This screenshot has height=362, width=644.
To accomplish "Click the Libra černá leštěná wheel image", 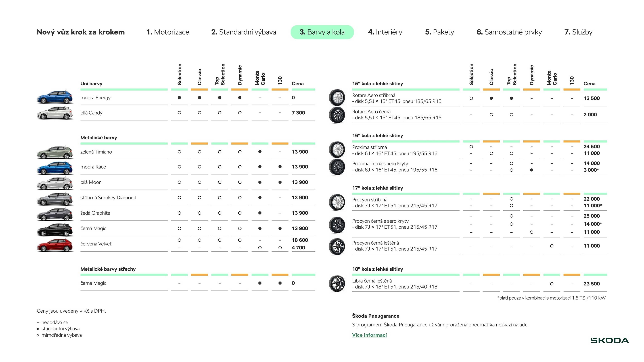I will [337, 284].
